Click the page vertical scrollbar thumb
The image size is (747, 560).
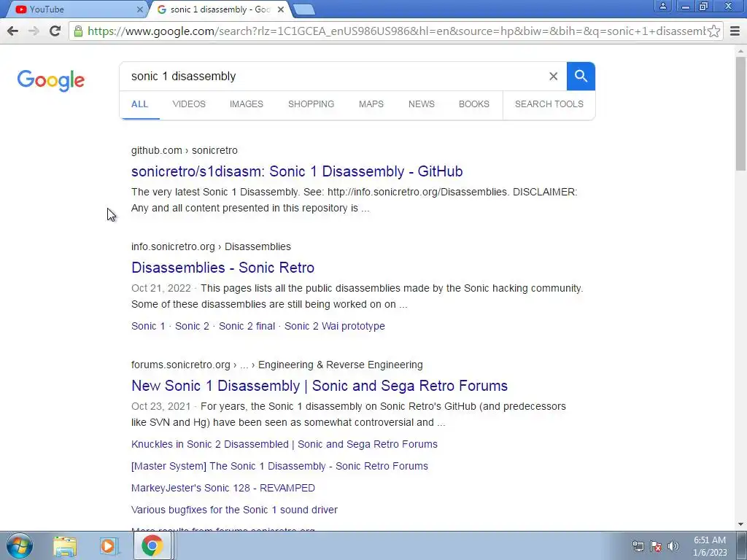click(740, 113)
